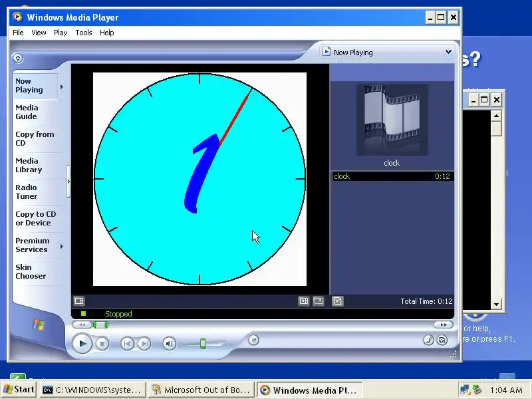Screen dimensions: 532x399
Task: Toggle playlist pane icon
Action: click(338, 301)
